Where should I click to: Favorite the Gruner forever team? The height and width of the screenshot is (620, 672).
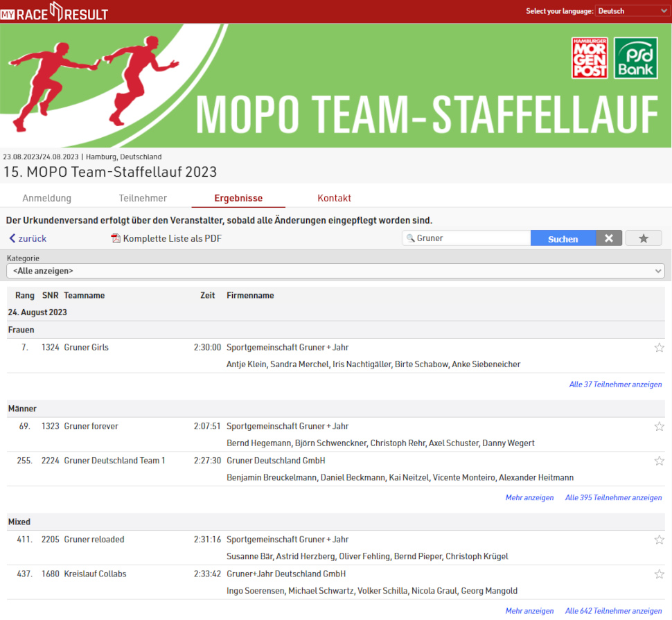[659, 426]
